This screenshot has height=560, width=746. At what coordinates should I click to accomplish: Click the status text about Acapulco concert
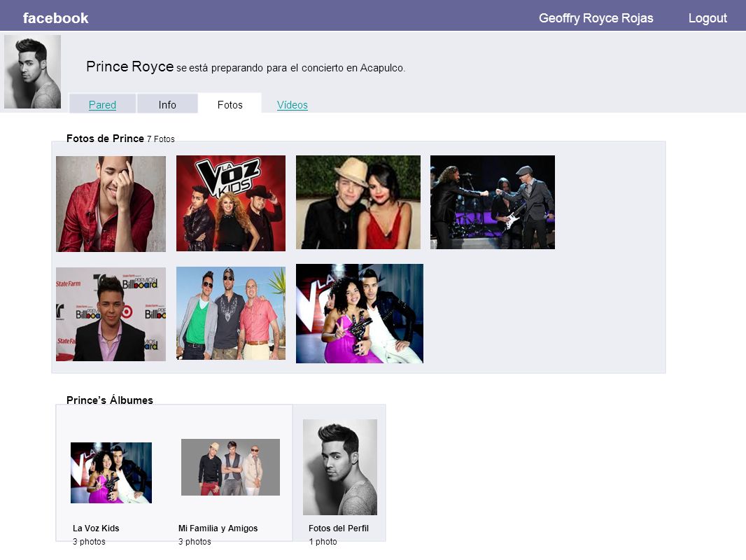tap(290, 68)
